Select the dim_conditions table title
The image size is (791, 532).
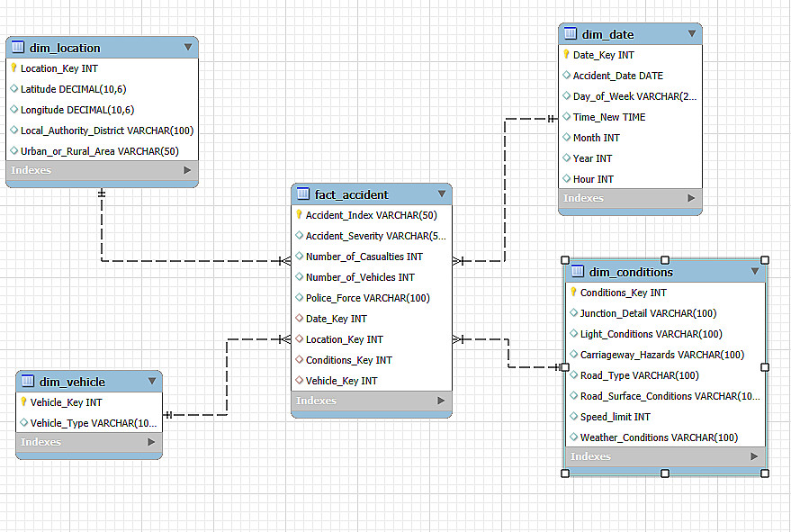pos(631,272)
